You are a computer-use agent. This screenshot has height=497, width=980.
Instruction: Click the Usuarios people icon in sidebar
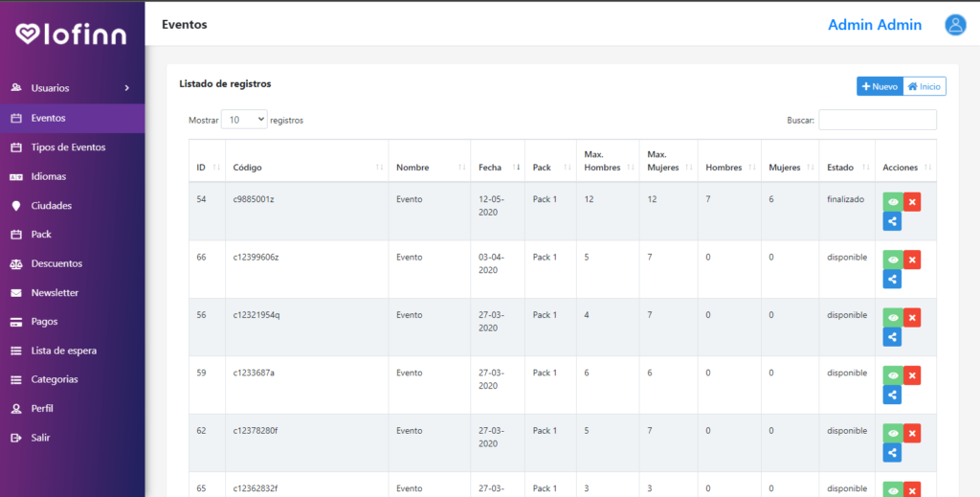[x=16, y=88]
